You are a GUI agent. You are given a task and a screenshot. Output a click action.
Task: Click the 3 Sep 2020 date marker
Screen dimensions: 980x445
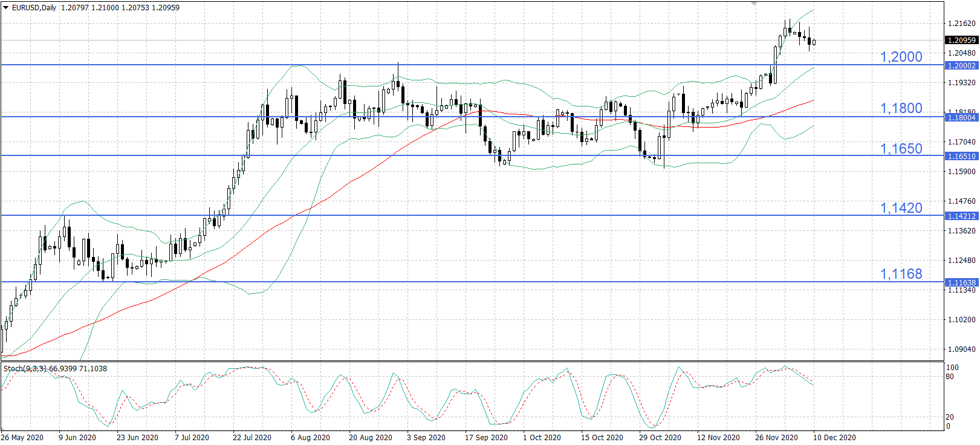pos(426,437)
